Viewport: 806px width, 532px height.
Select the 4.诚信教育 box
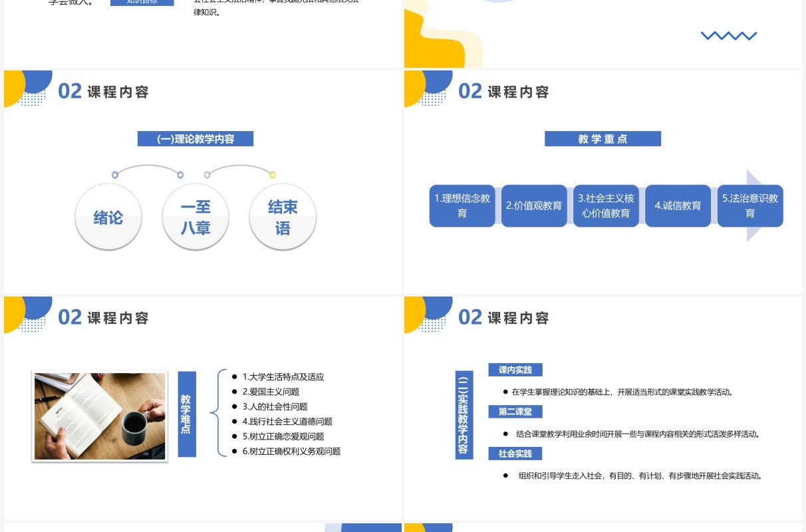(x=678, y=205)
